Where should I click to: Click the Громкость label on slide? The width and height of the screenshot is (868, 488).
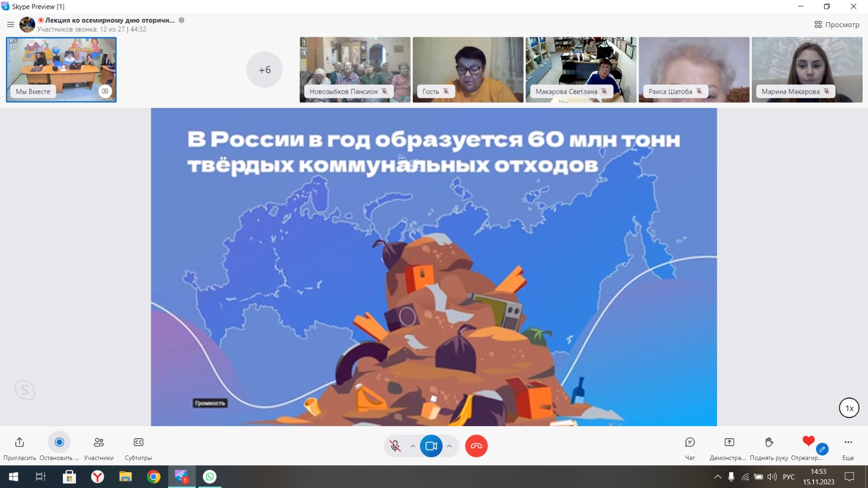coord(209,403)
